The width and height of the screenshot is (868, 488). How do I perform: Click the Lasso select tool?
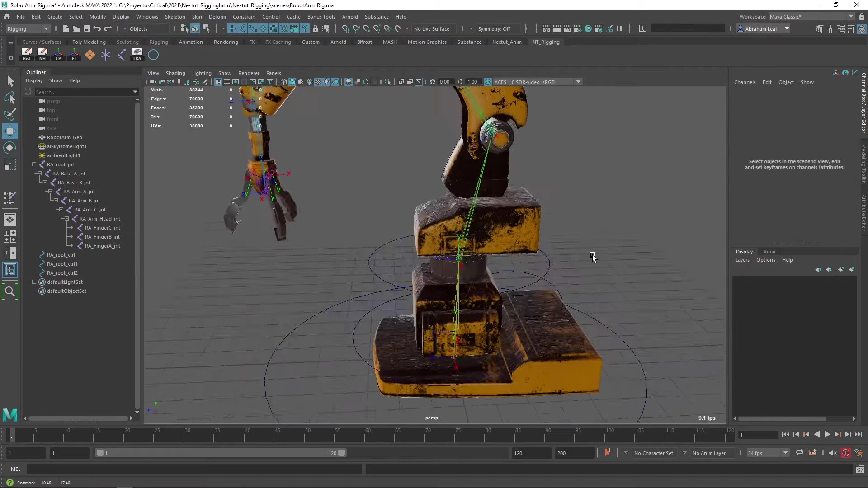(10, 98)
